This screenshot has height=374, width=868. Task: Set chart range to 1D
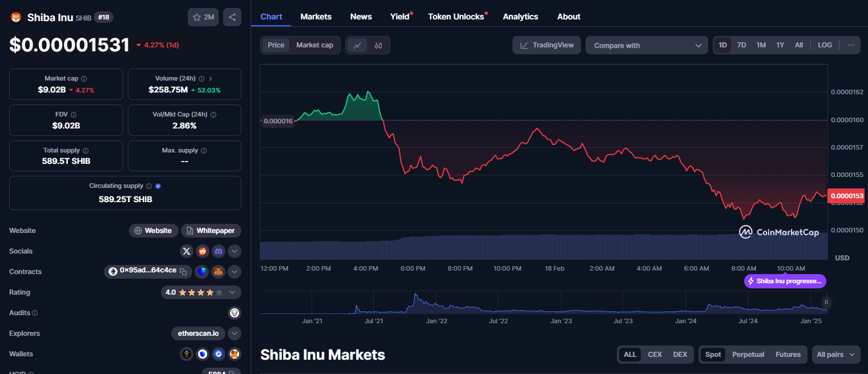(x=723, y=45)
